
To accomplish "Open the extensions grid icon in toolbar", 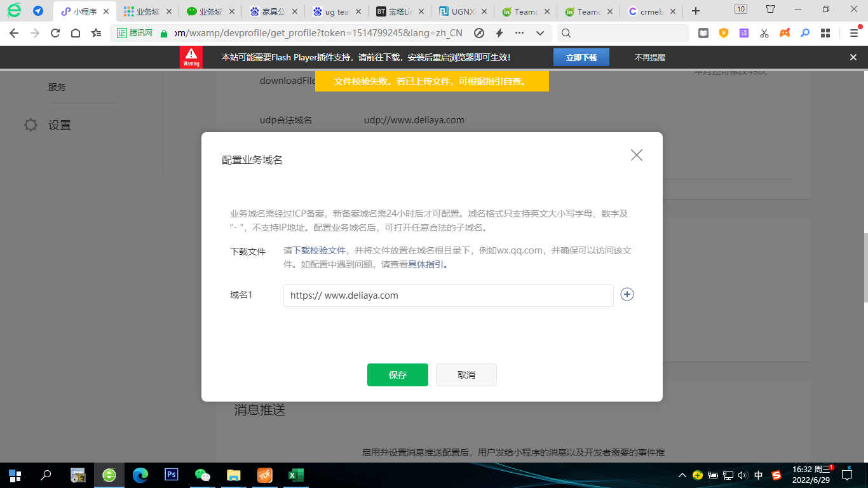I will pos(825,33).
